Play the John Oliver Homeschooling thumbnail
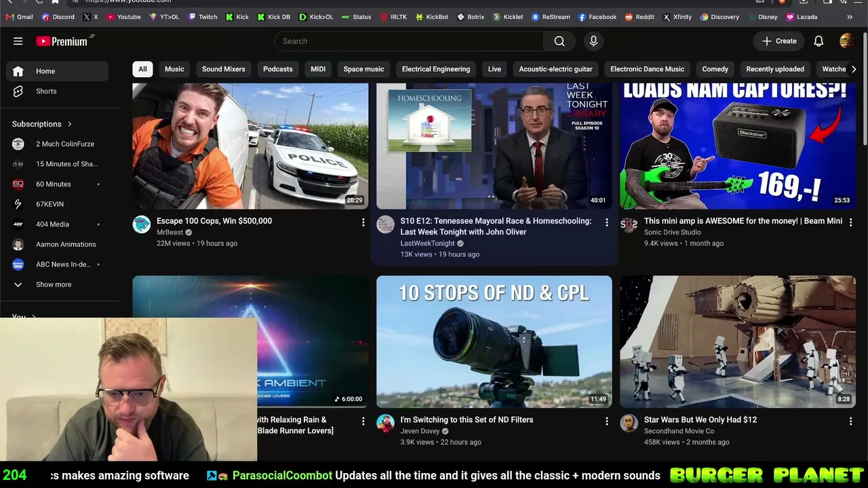This screenshot has height=488, width=868. (494, 146)
